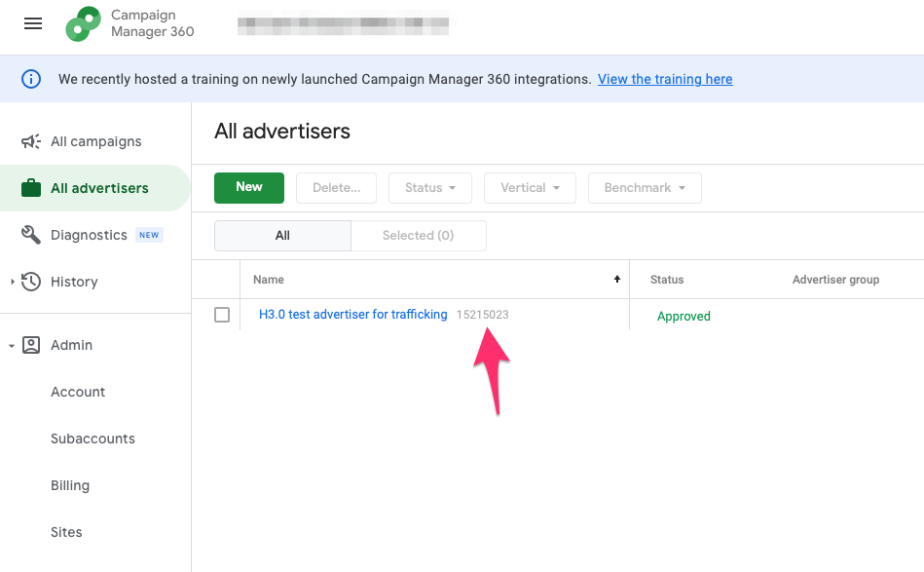Click the History clock icon
Viewport: 924px width, 572px height.
(x=31, y=282)
